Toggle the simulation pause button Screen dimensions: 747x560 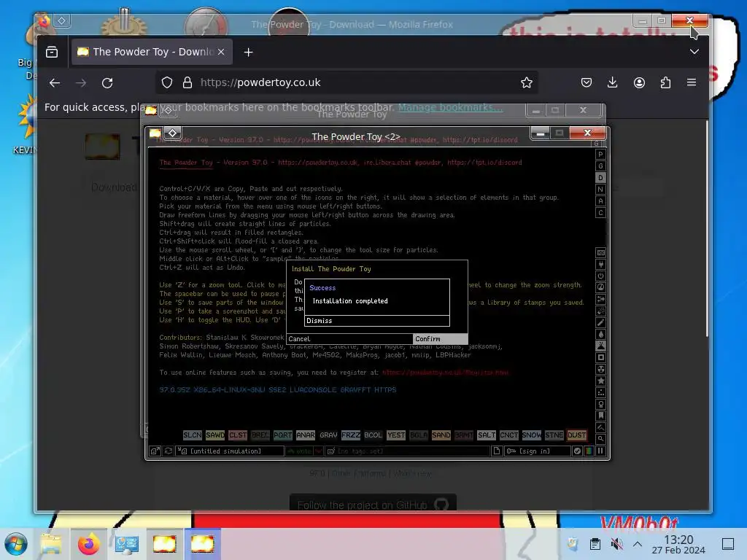(600, 451)
